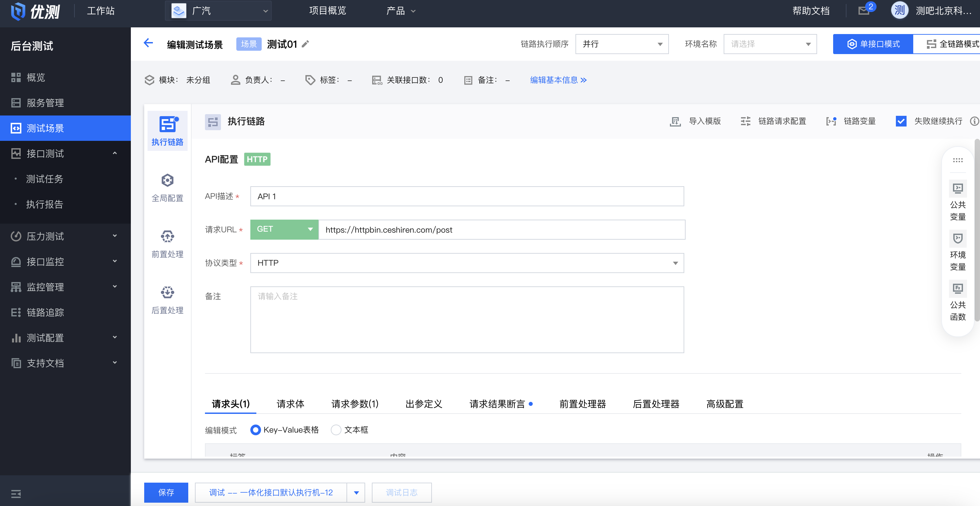
Task: Open the 广汽 project dropdown
Action: [218, 11]
